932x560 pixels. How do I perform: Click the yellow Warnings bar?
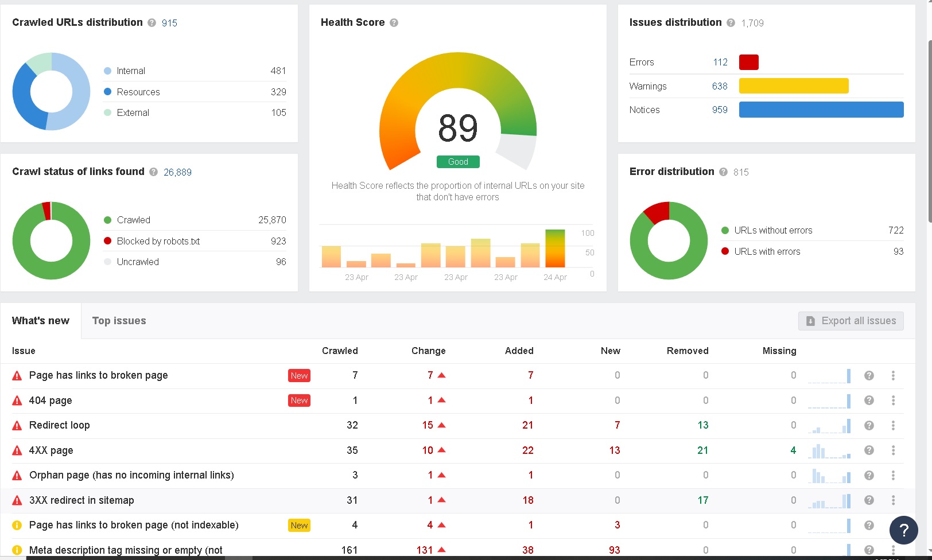point(794,86)
